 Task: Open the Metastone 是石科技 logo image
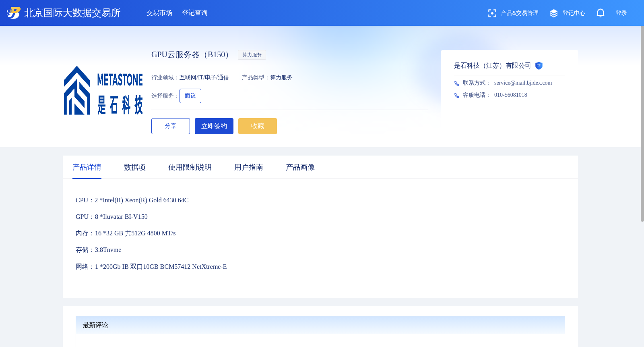point(103,90)
